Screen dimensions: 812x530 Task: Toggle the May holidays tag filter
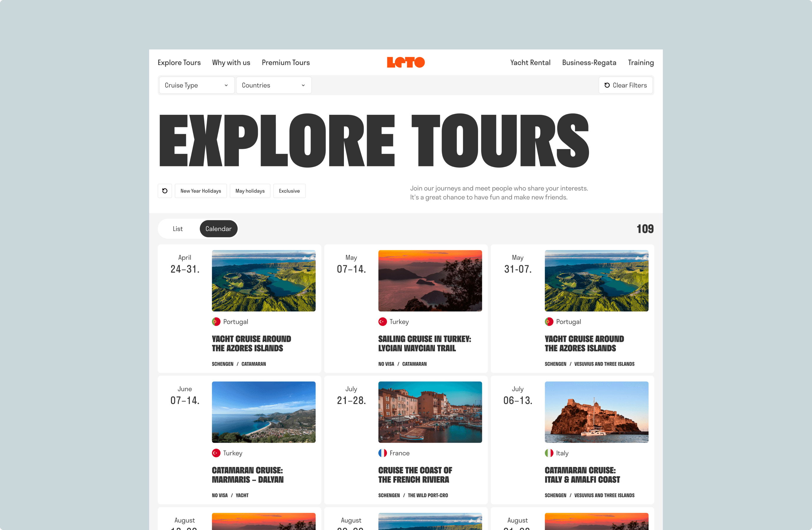[x=250, y=191]
